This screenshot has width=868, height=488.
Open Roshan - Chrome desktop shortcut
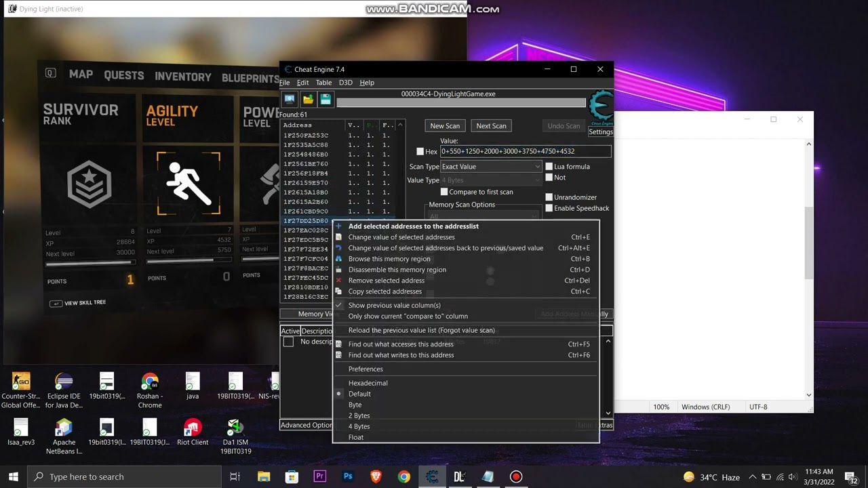[150, 390]
